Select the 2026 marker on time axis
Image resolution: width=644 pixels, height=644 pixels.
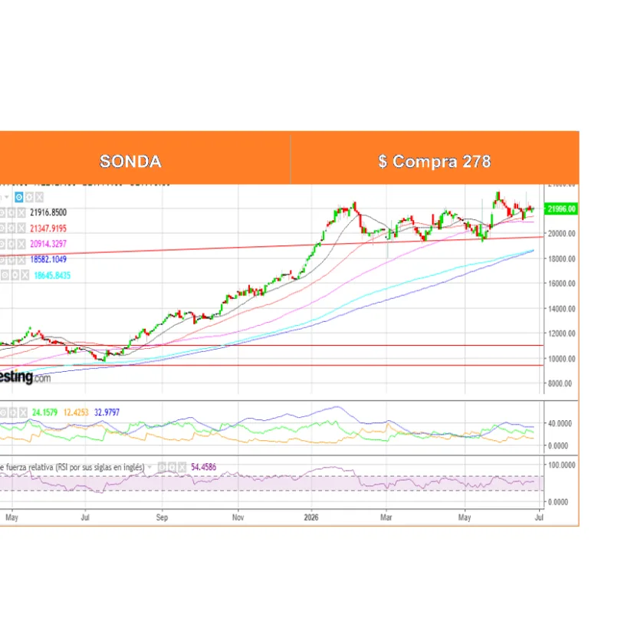coord(311,517)
